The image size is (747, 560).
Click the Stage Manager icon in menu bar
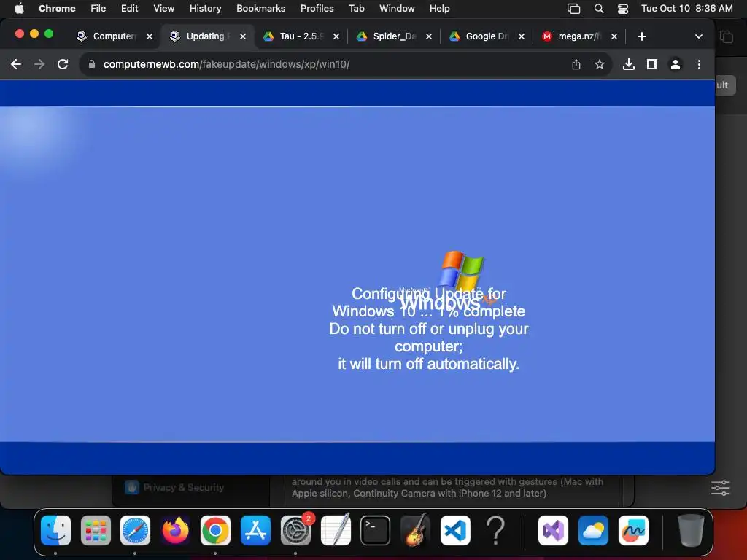click(x=573, y=9)
